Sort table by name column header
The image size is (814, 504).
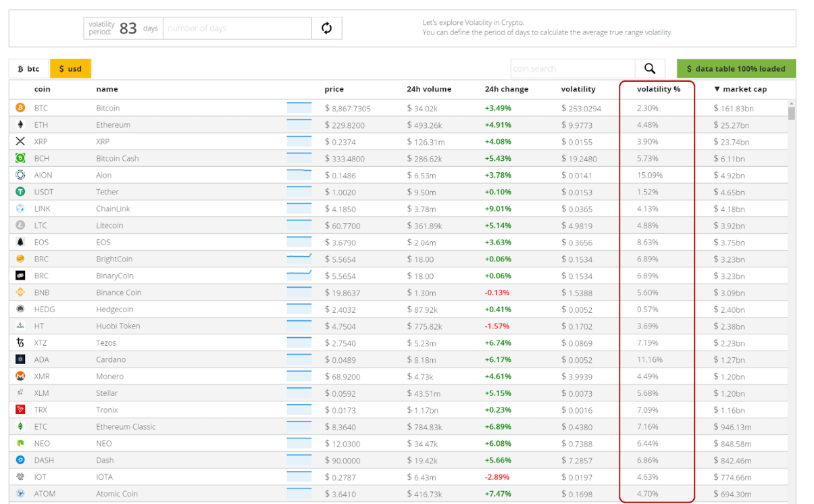pos(107,89)
